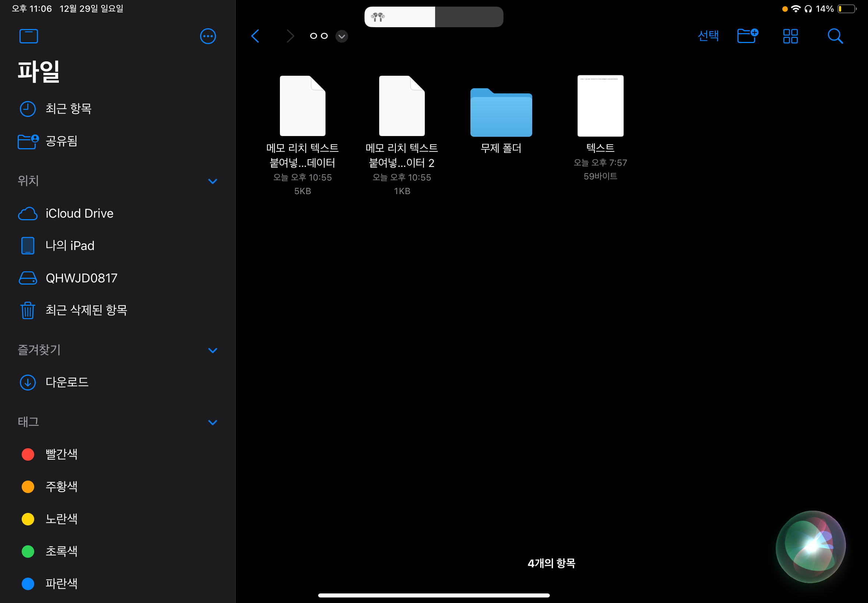Open the 무제 폴더 folder
This screenshot has height=603, width=868.
coord(501,113)
